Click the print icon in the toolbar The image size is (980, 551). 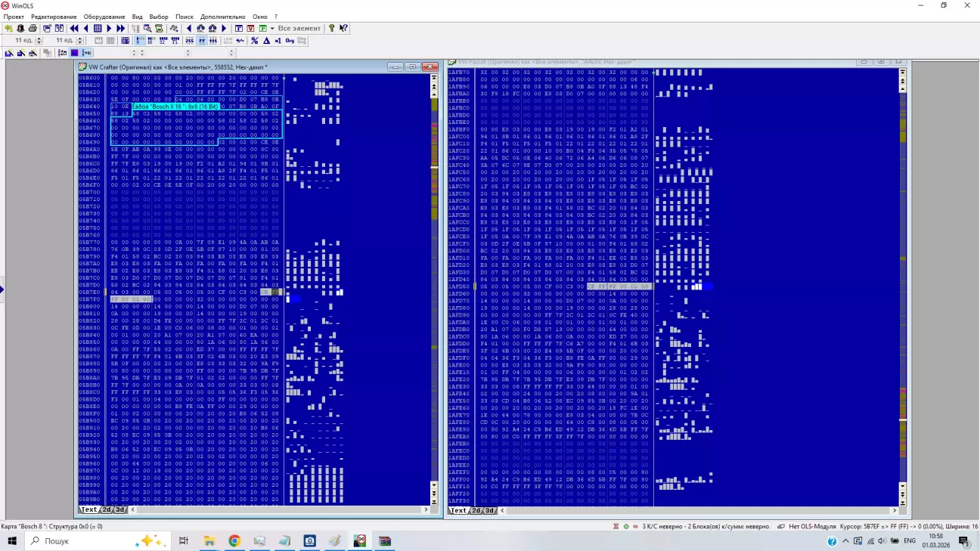click(x=33, y=29)
